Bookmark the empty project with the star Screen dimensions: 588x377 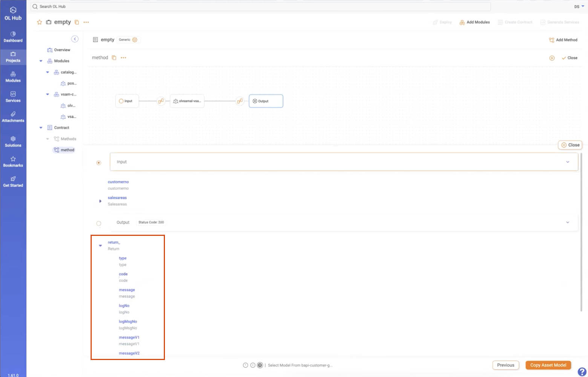point(39,22)
